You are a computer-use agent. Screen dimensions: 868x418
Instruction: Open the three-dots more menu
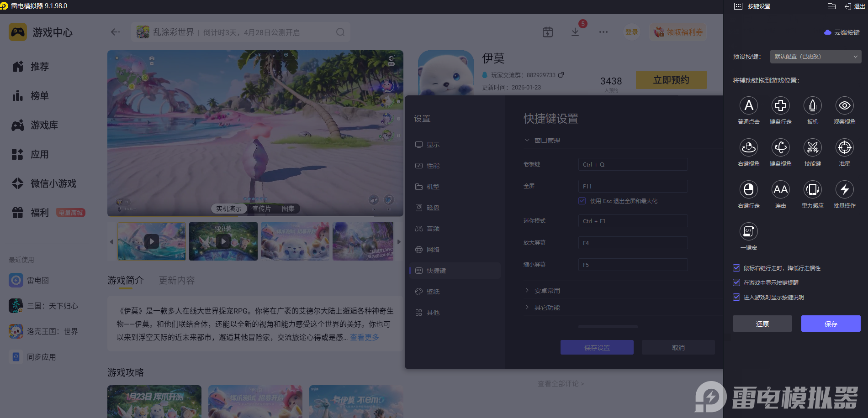(603, 32)
